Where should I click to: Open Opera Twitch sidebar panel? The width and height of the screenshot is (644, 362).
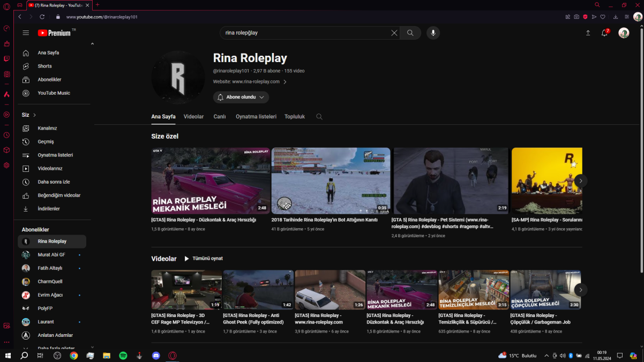6,58
